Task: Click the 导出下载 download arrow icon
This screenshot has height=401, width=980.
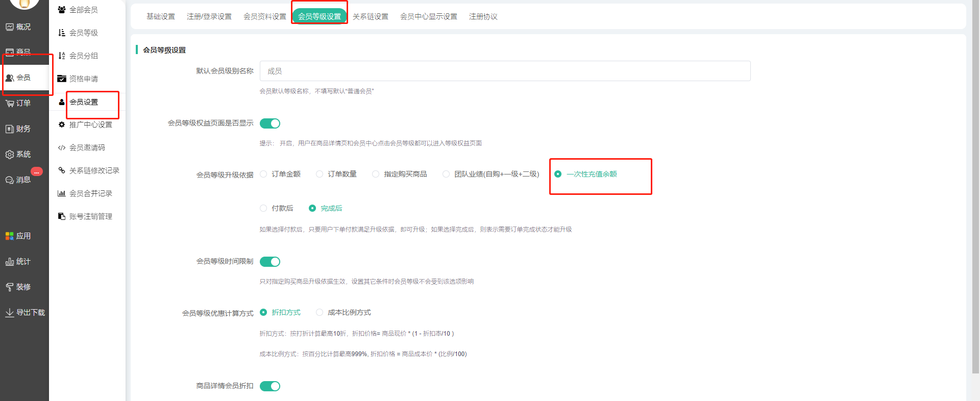Action: (10, 313)
